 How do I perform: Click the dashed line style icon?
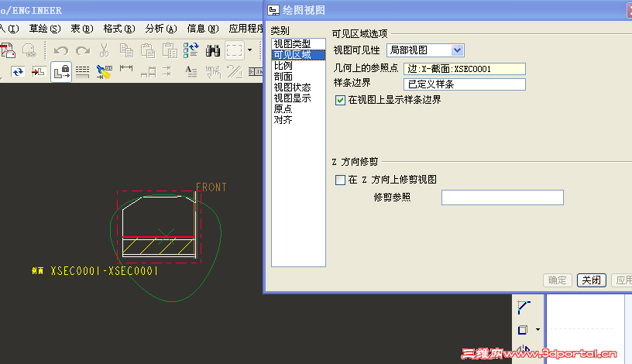(82, 72)
